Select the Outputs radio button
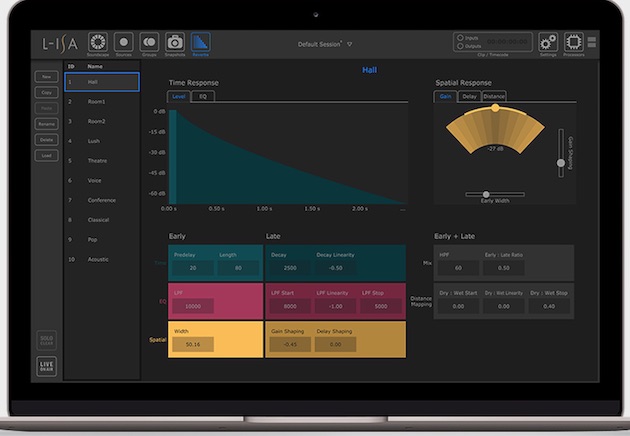630x436 pixels. tap(460, 46)
